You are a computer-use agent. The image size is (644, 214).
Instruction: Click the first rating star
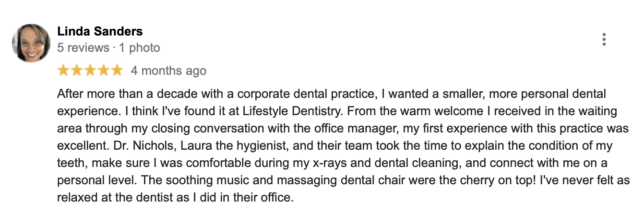pyautogui.click(x=63, y=71)
